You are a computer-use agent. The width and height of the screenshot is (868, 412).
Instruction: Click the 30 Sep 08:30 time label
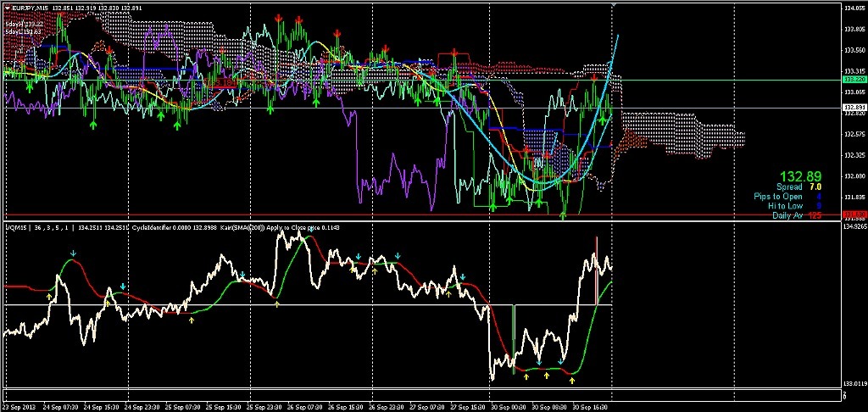(551, 406)
